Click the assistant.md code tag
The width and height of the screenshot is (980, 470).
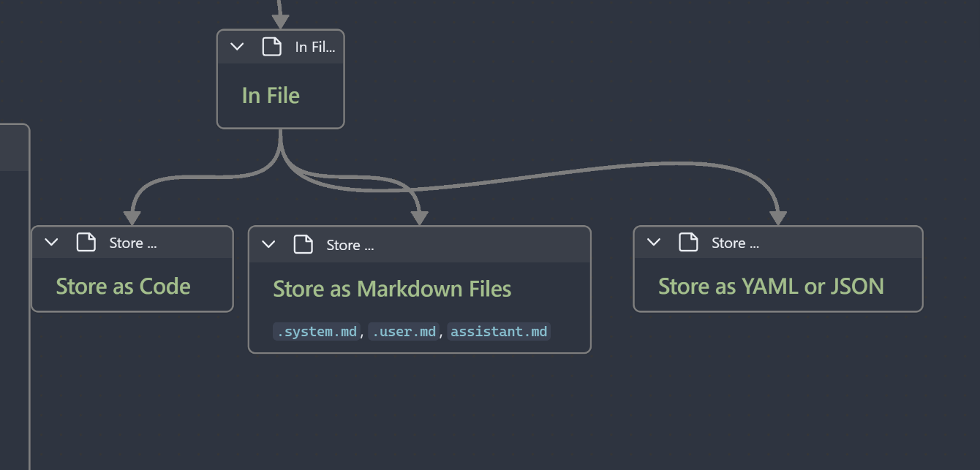point(499,332)
